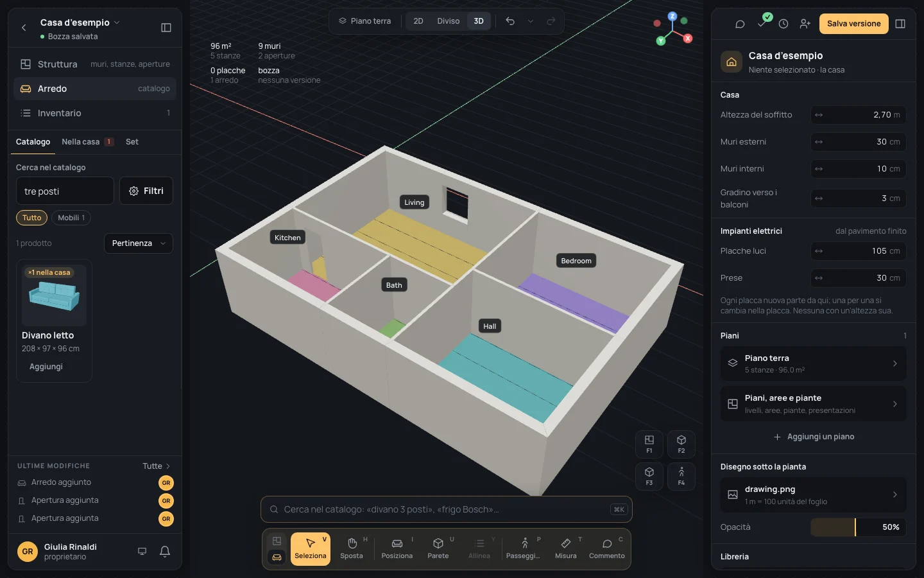Switch to Diviso split view
The image size is (924, 578).
coord(449,21)
